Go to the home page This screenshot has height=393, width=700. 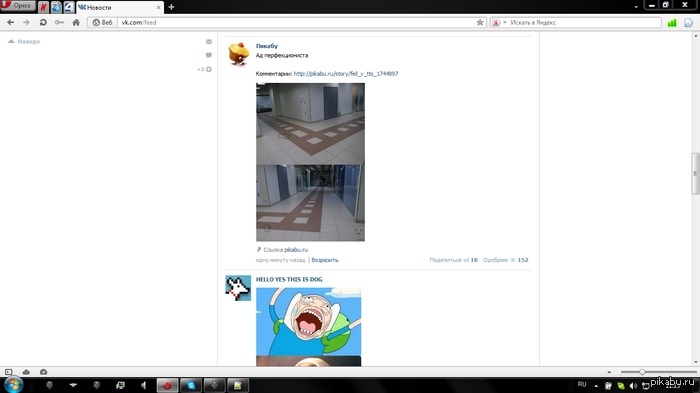coord(76,22)
